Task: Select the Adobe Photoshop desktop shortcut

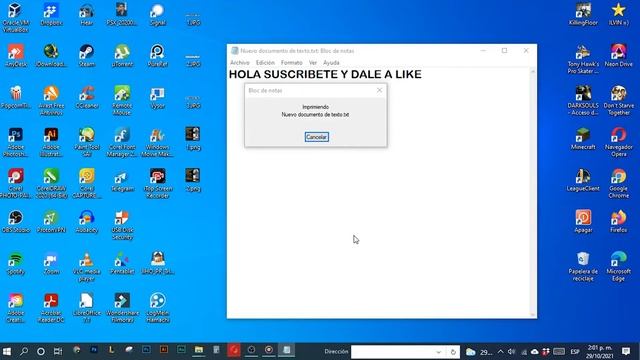Action: click(16, 142)
